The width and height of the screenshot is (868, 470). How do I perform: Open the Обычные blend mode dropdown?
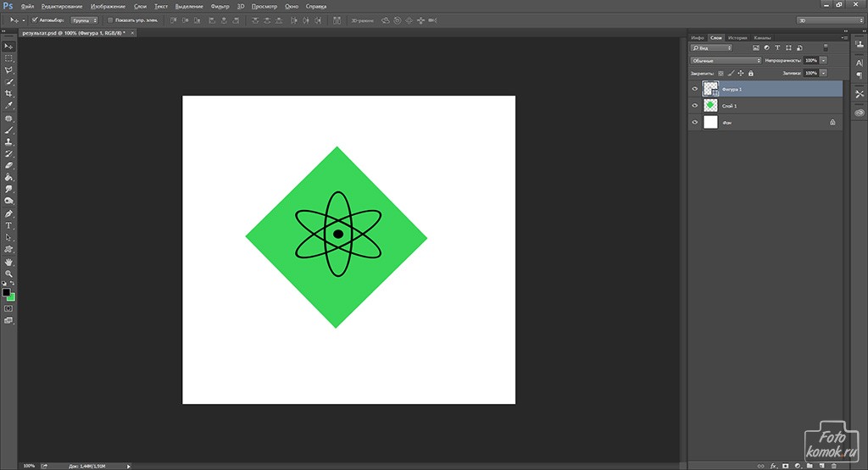[726, 60]
